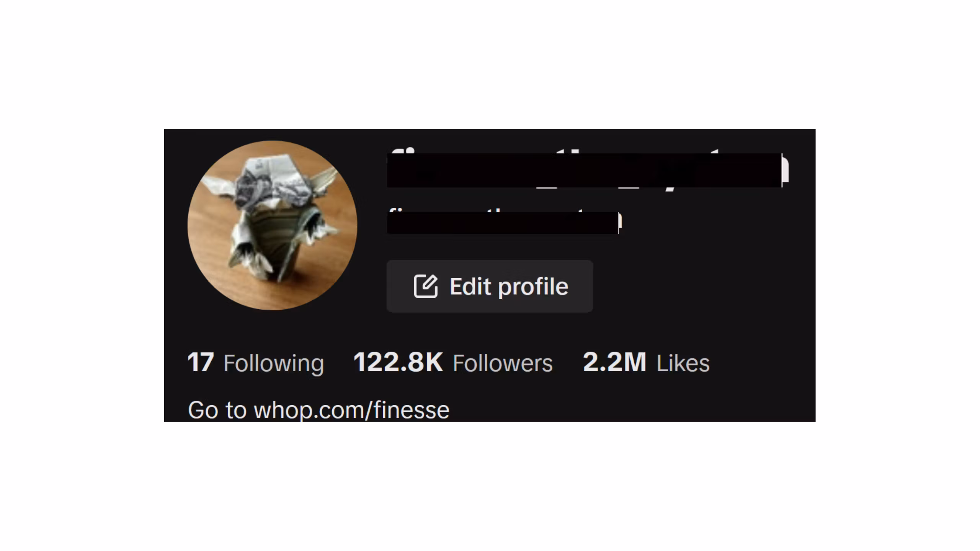
Task: Click the 'finesse' part of the bio link
Action: (412, 411)
